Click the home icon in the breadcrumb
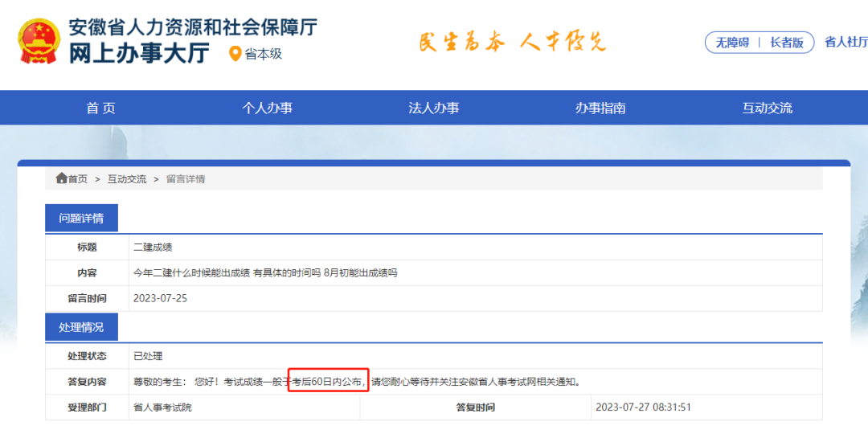This screenshot has width=868, height=442. click(61, 178)
